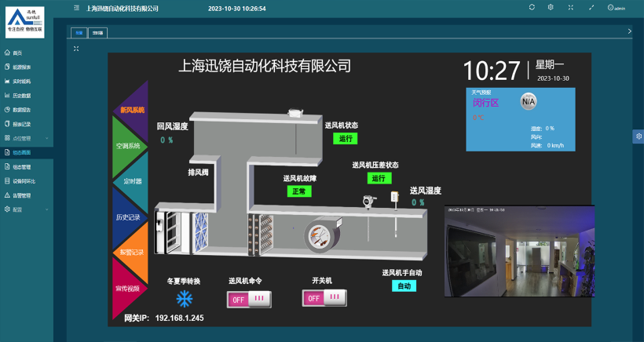Click the N/A weather icon

[529, 102]
